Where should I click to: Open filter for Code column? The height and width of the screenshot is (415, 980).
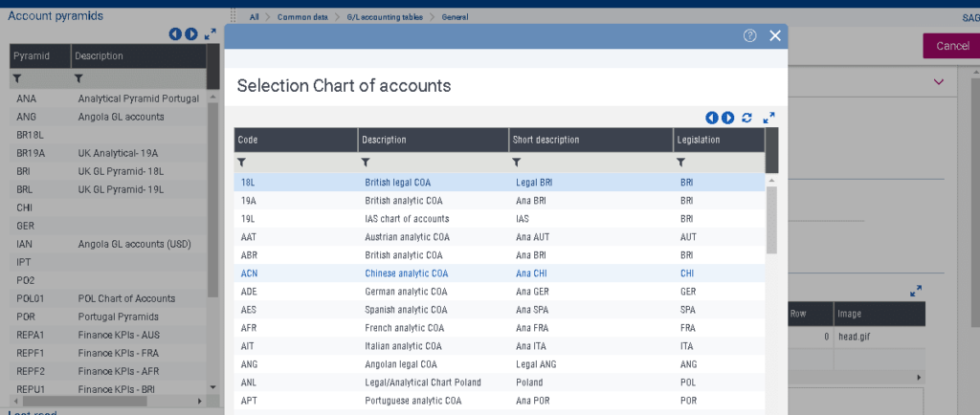point(242,163)
